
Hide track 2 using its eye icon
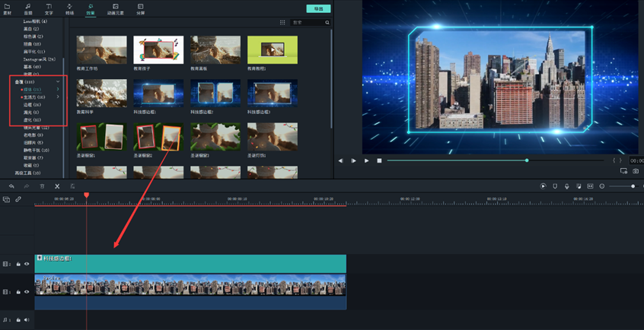(27, 265)
